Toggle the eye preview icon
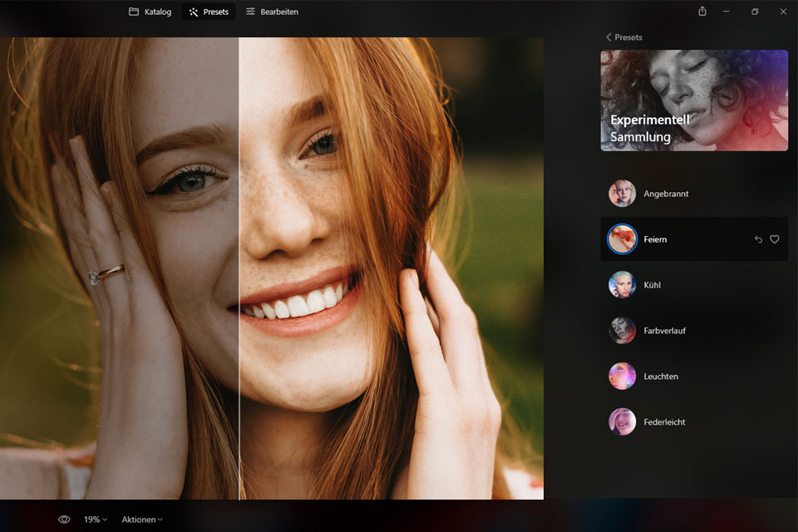Screen dimensions: 798x532 [64, 520]
